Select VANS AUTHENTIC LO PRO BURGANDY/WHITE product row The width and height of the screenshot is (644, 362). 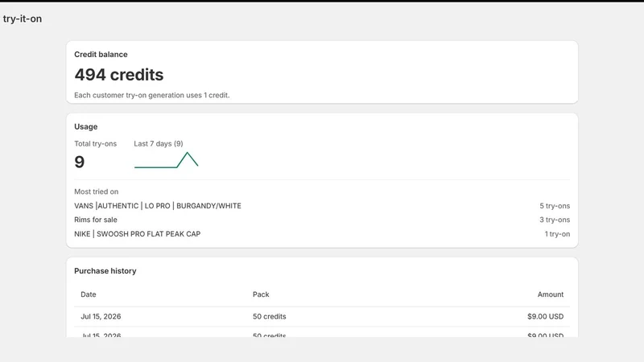(x=322, y=206)
